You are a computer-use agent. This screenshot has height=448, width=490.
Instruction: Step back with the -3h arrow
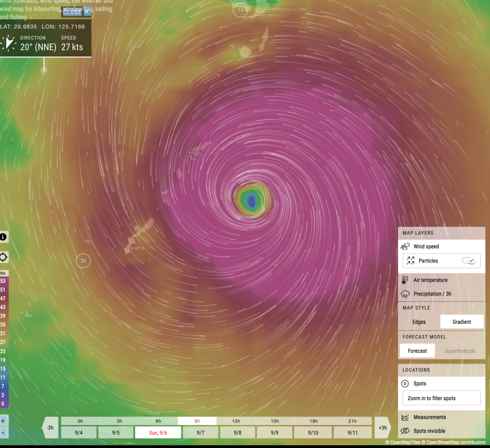point(50,427)
